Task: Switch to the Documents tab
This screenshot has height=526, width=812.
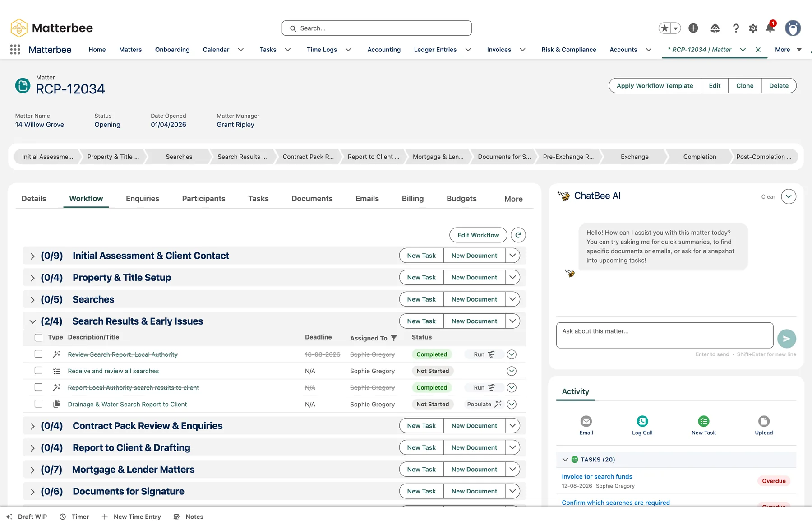Action: 312,199
